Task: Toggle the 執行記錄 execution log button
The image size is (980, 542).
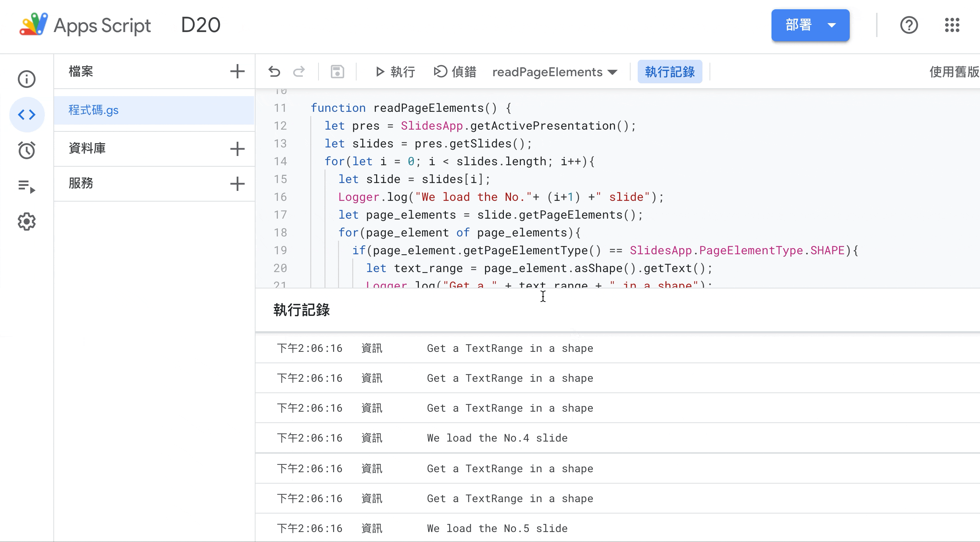Action: (x=670, y=72)
